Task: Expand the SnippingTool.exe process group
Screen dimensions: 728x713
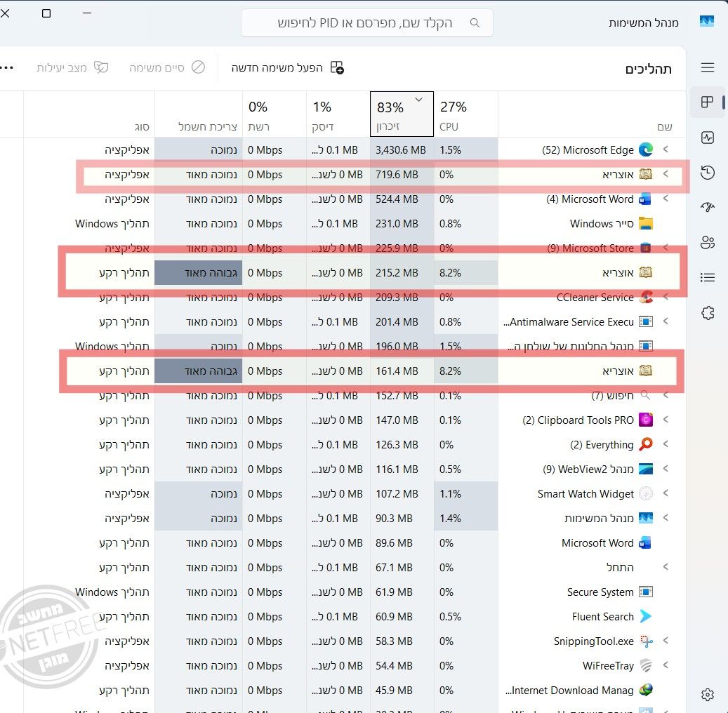Action: coord(666,641)
